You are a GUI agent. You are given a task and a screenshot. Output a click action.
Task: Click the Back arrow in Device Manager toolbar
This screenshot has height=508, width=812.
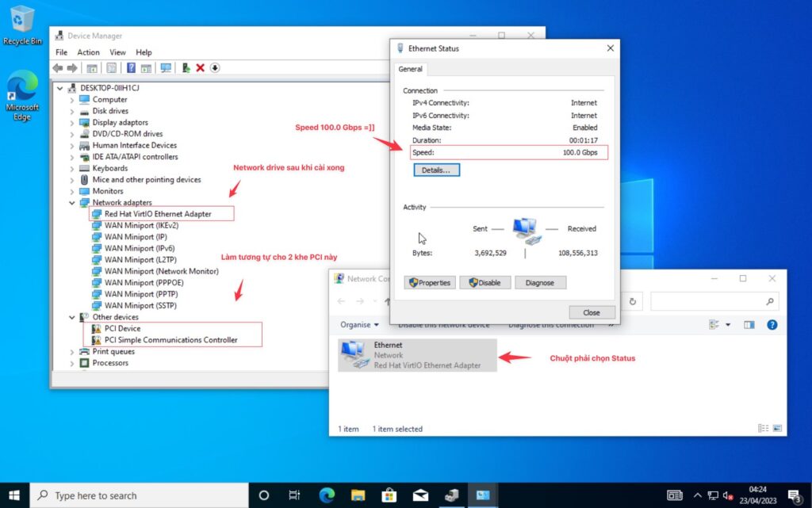click(x=57, y=68)
